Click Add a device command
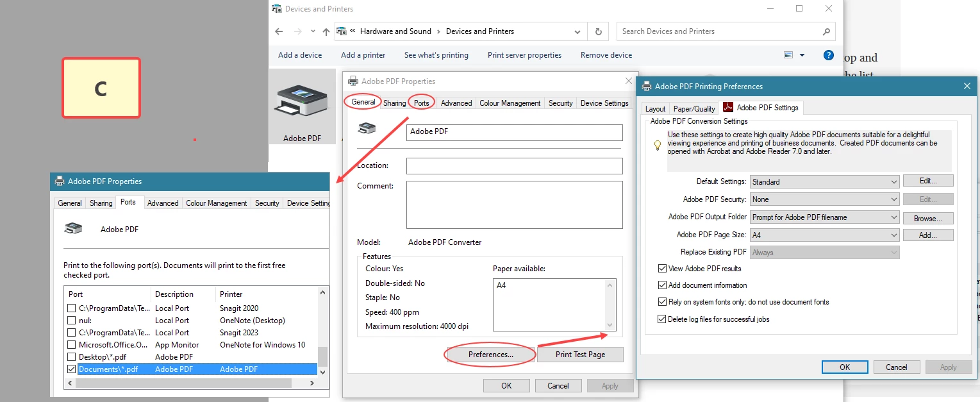Image resolution: width=980 pixels, height=402 pixels. (x=300, y=55)
